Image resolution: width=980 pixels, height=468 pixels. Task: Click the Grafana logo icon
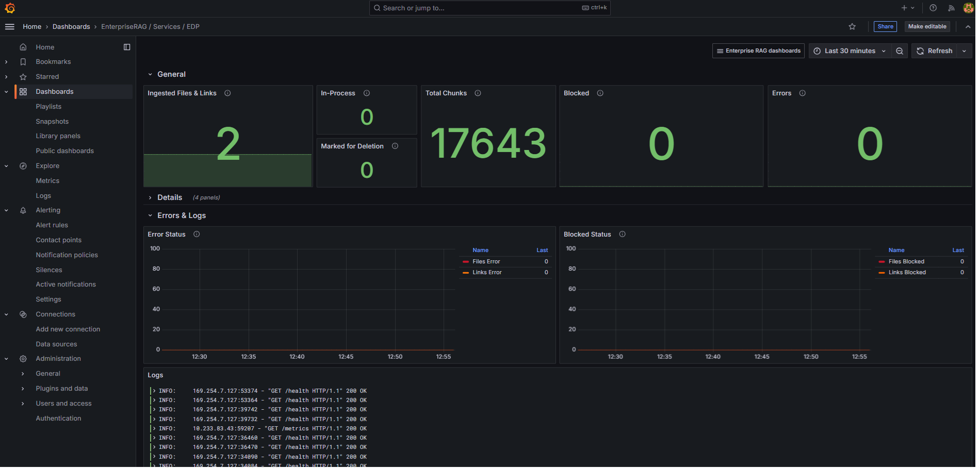click(10, 8)
